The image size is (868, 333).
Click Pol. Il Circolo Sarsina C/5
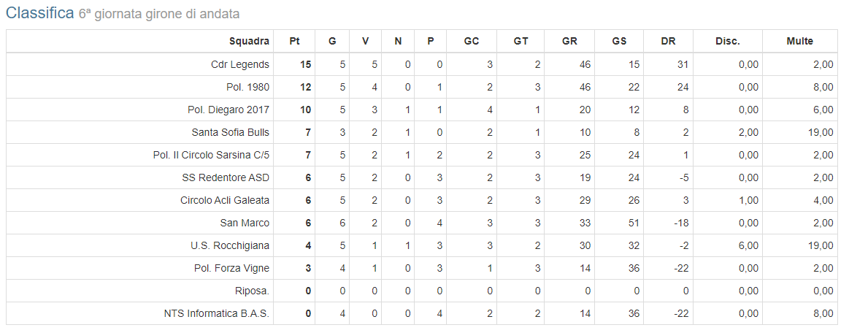(x=211, y=155)
